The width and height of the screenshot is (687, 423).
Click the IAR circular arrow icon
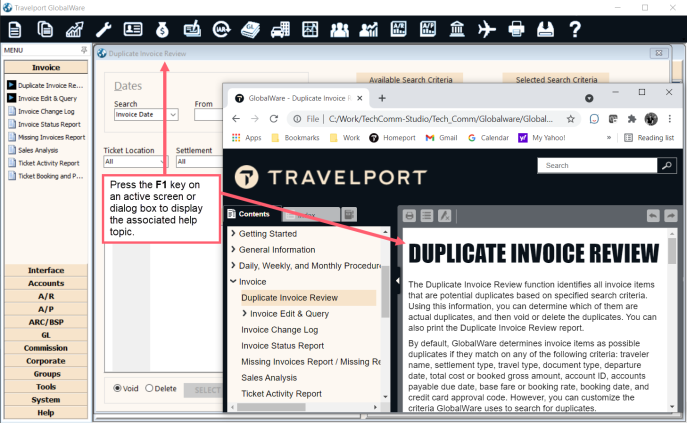tap(221, 29)
